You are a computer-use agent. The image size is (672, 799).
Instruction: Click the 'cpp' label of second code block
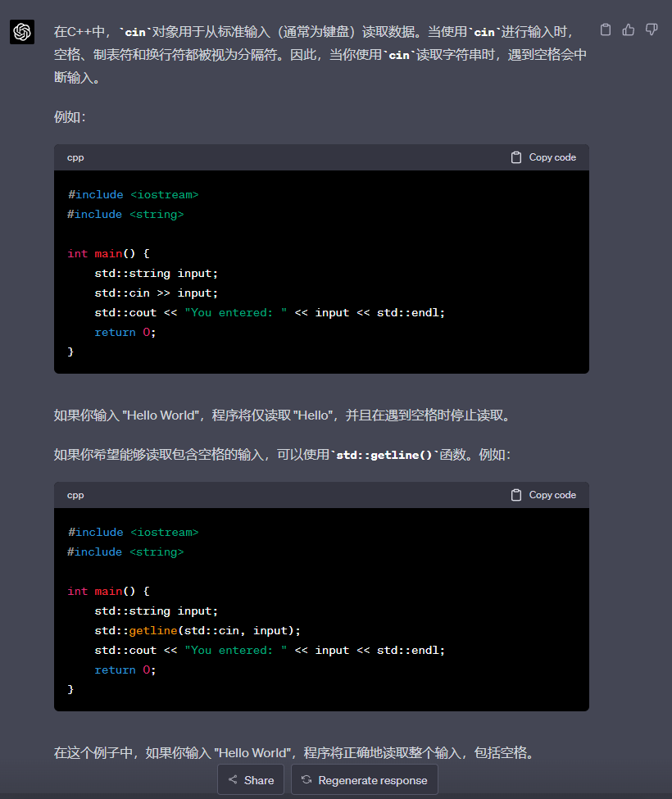coord(75,495)
